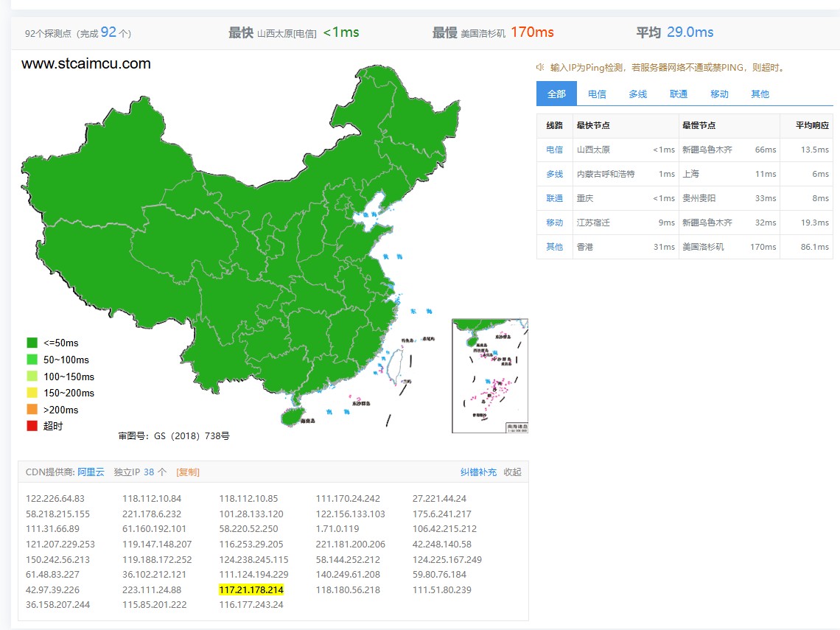Click IP address 58.218.215.155
This screenshot has height=630, width=840.
pos(58,514)
